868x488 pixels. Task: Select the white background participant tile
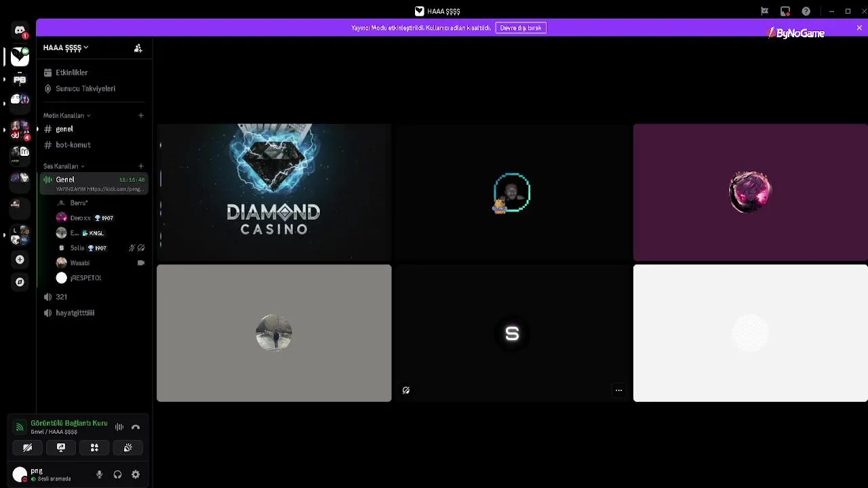point(750,333)
